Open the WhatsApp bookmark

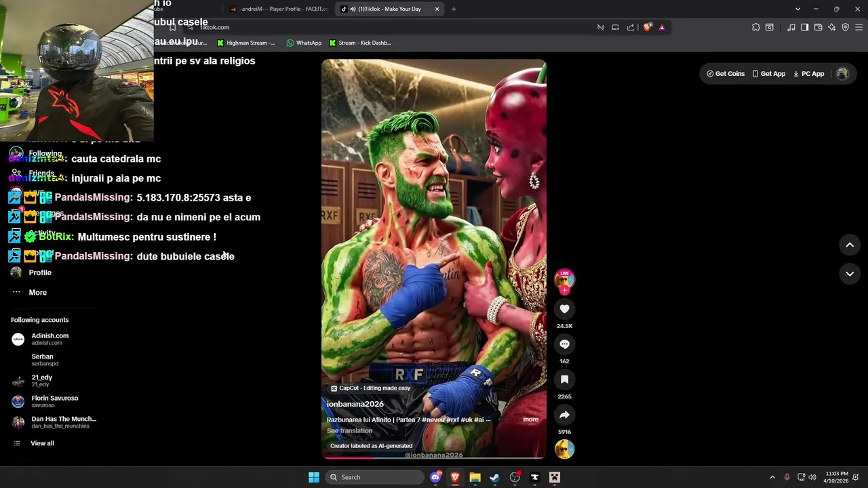point(304,43)
